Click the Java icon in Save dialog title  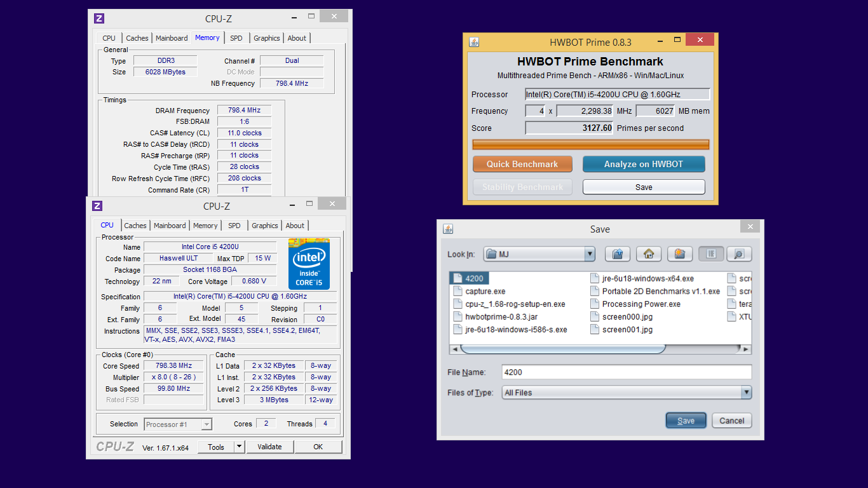click(x=447, y=229)
